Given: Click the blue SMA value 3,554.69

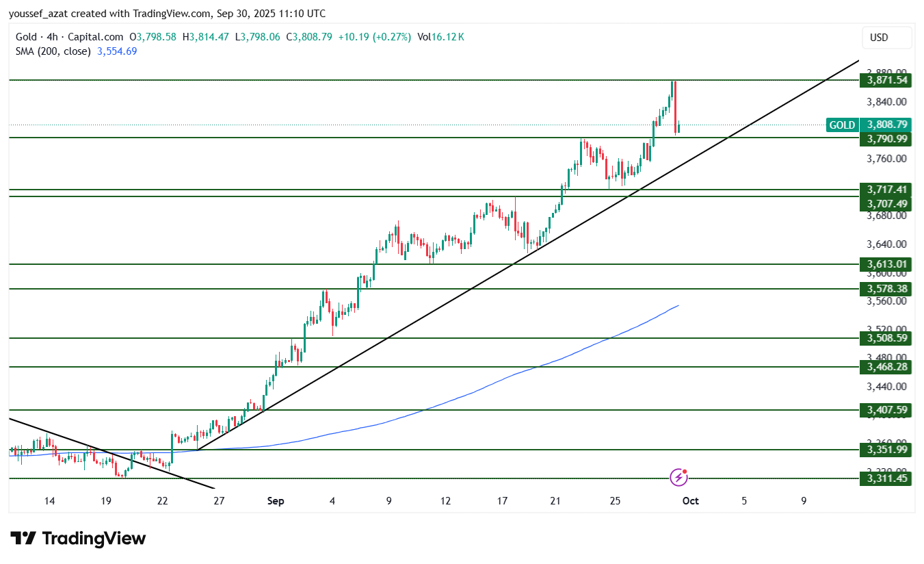Looking at the screenshot, I should click(x=117, y=51).
